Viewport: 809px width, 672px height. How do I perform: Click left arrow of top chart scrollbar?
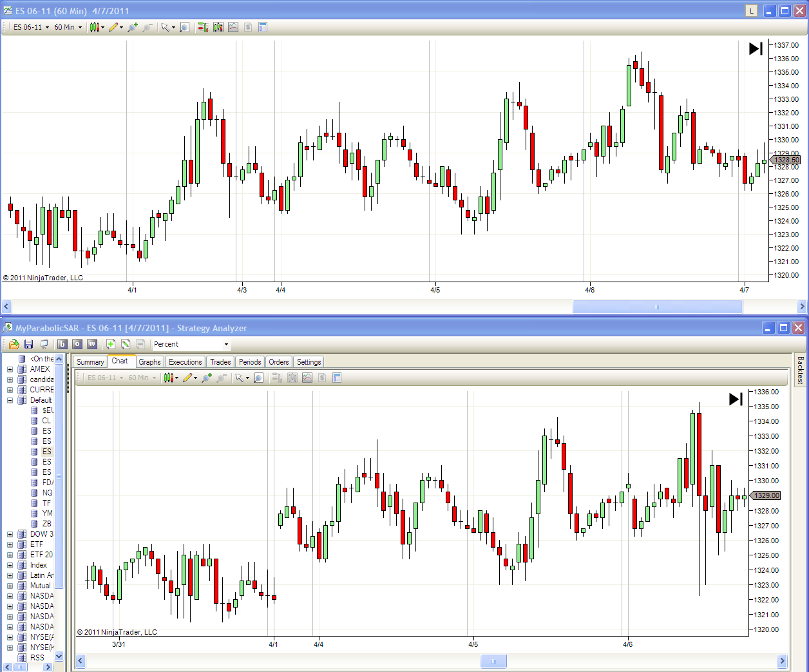[7, 307]
